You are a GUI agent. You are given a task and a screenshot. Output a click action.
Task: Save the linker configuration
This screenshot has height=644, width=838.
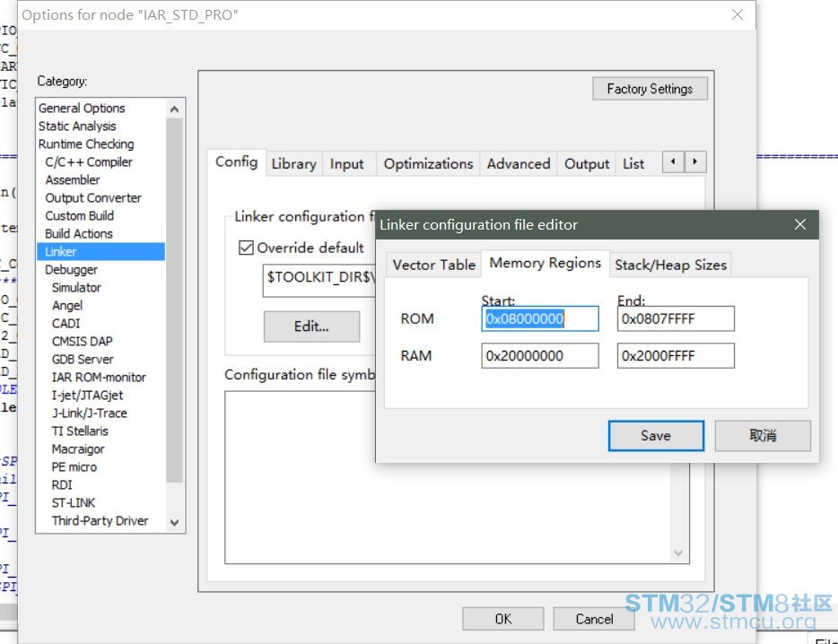click(656, 436)
